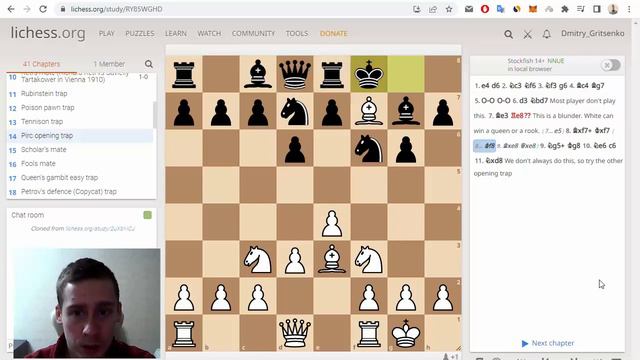Select the black queen on d8
Screen dimensions: 640x360
pos(295,74)
